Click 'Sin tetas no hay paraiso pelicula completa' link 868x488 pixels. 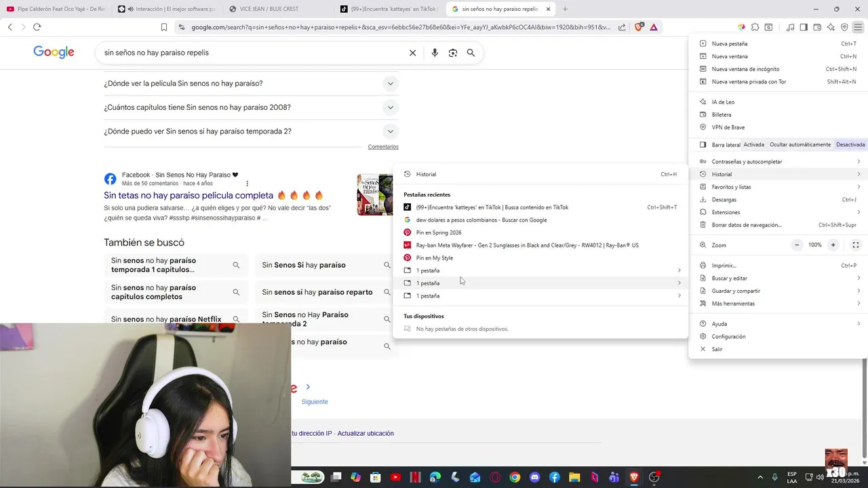189,195
